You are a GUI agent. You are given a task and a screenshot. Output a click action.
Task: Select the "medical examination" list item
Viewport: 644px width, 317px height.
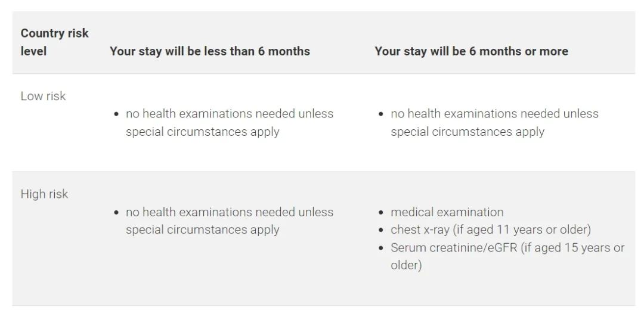point(447,212)
